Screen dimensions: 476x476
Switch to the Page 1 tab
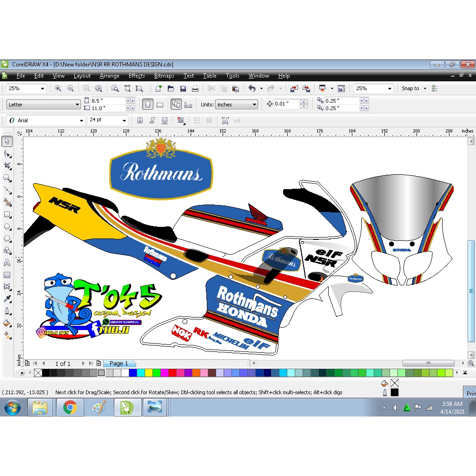(119, 363)
